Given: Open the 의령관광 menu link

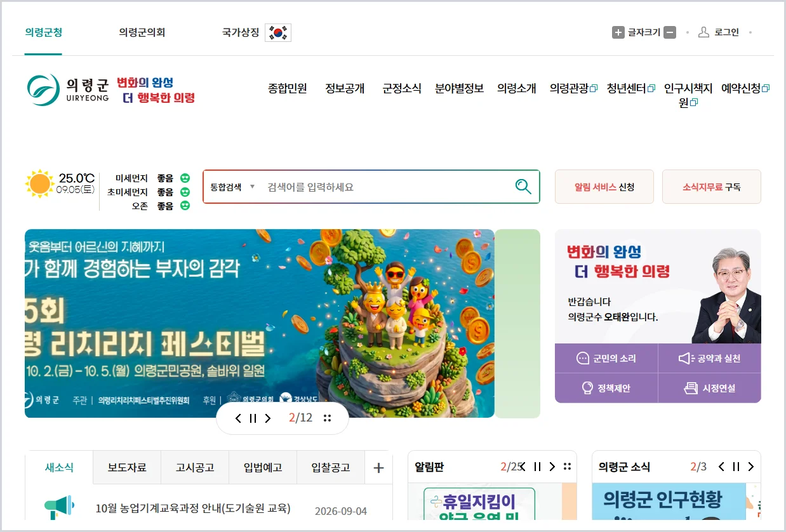Looking at the screenshot, I should click(x=574, y=89).
